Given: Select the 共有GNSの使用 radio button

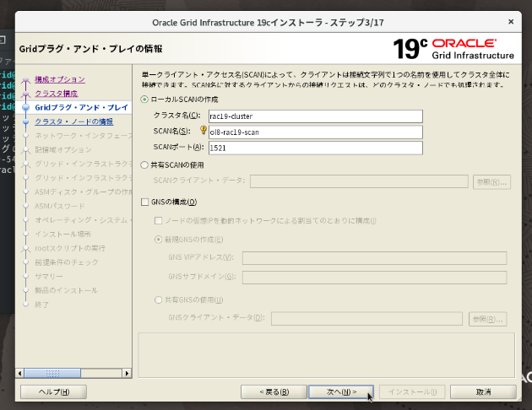Looking at the screenshot, I should tap(158, 299).
